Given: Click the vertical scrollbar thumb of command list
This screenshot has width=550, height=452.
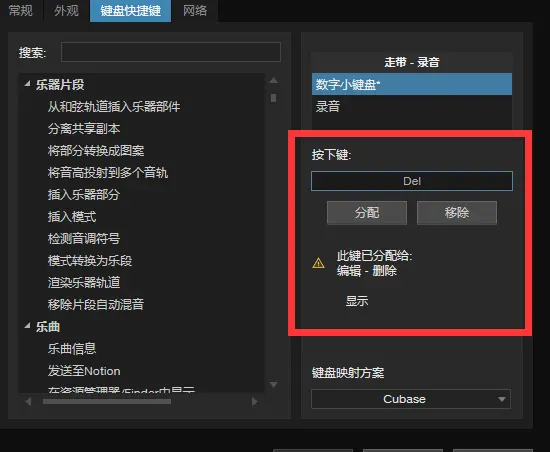Looking at the screenshot, I should pos(273,98).
